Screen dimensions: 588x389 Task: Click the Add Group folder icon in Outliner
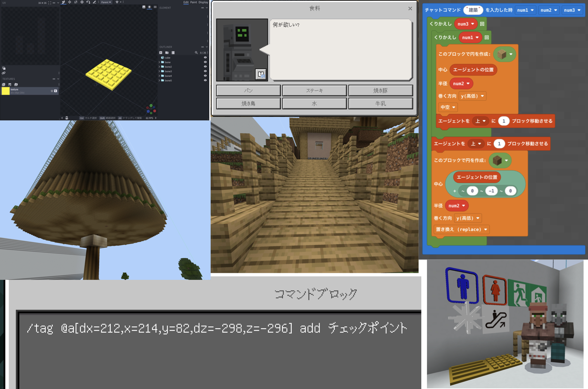click(x=167, y=52)
